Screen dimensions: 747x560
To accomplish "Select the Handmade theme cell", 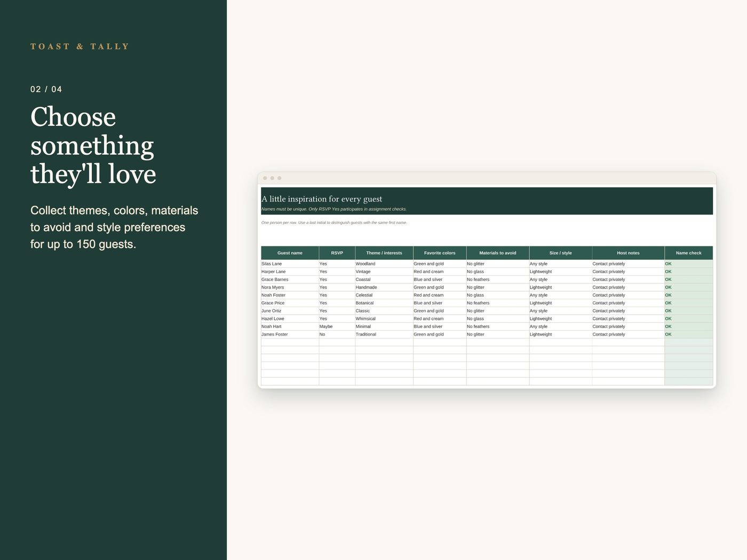I will pos(384,287).
